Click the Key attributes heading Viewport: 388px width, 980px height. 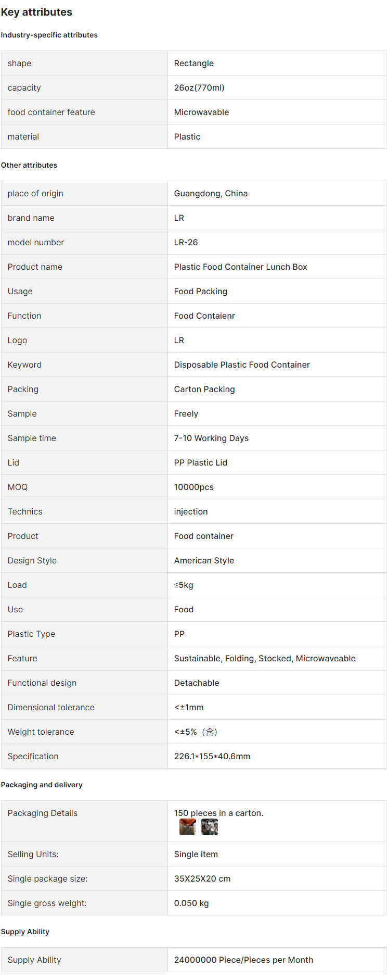(x=36, y=12)
